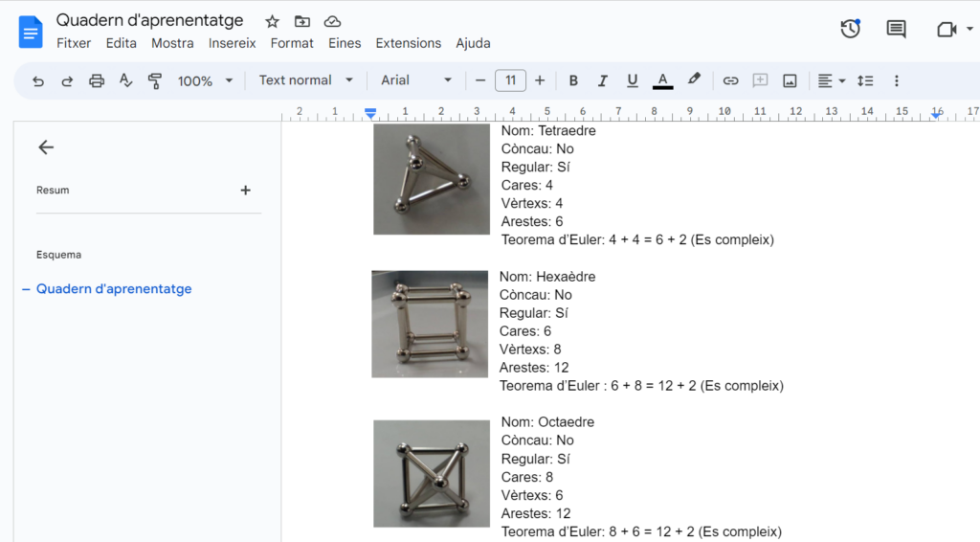Click the plus button beside Resum
This screenshot has height=542, width=980.
245,191
